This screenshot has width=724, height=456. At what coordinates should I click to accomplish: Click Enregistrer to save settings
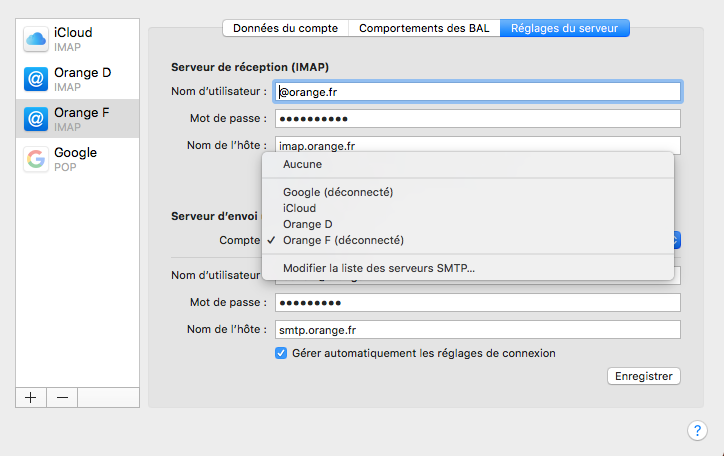(x=644, y=376)
